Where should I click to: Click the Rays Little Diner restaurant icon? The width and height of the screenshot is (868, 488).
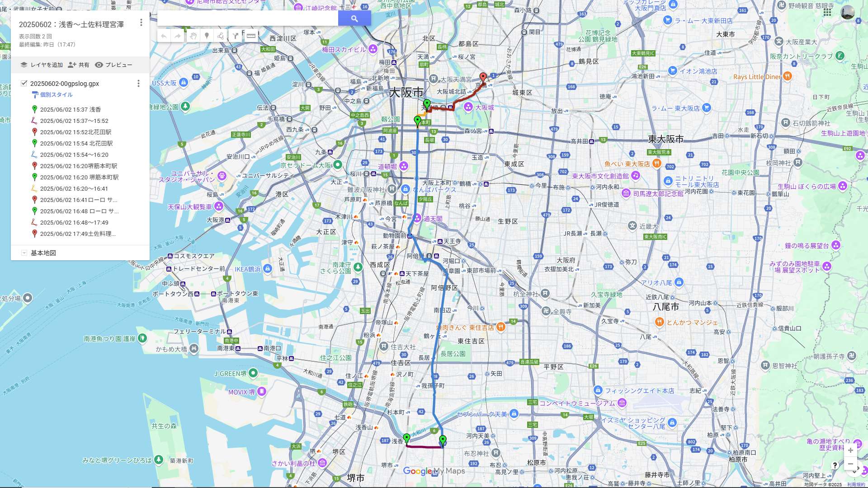click(x=788, y=76)
